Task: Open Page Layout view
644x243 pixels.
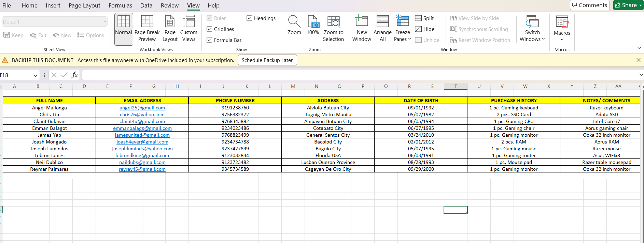Action: [170, 29]
